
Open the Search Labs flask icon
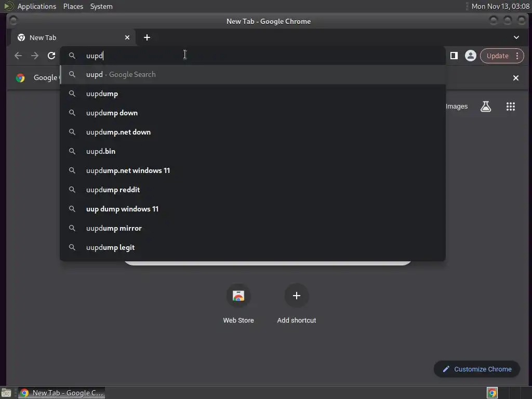(x=486, y=107)
